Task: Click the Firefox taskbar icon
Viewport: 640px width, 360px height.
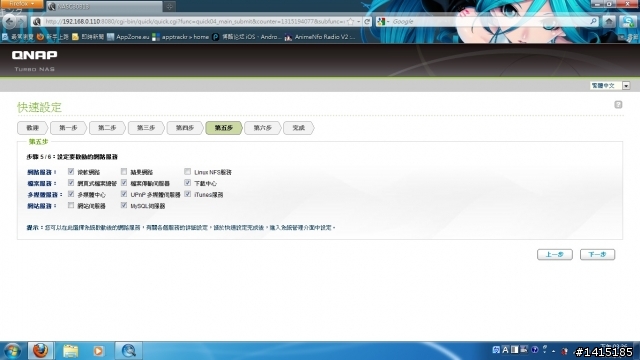Action: pyautogui.click(x=40, y=351)
